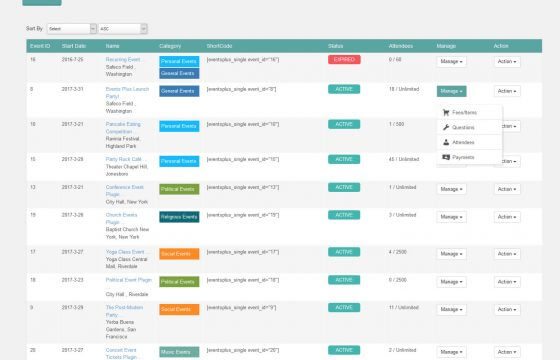Viewport: 560px width, 360px height.
Task: Choose Fees/Items from the Manage menu
Action: 470,112
